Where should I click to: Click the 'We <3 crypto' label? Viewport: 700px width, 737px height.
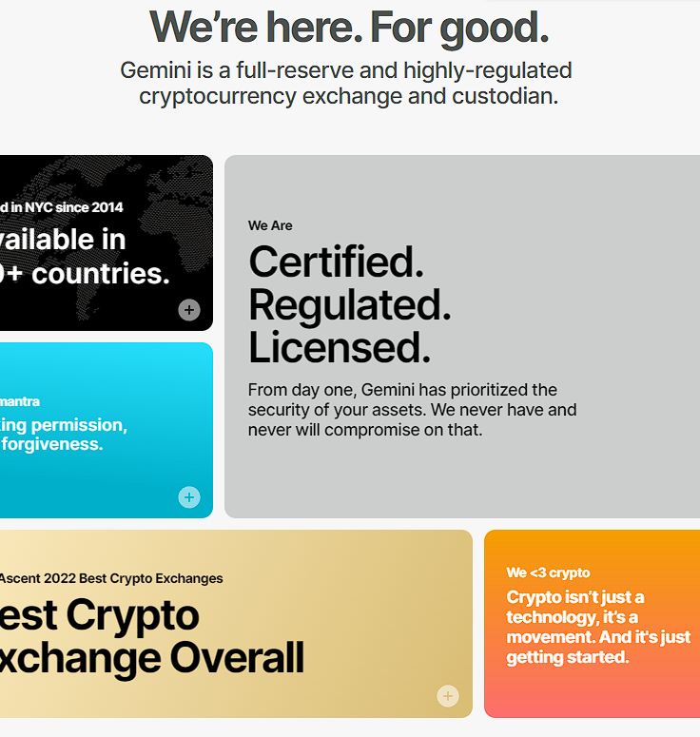point(548,572)
